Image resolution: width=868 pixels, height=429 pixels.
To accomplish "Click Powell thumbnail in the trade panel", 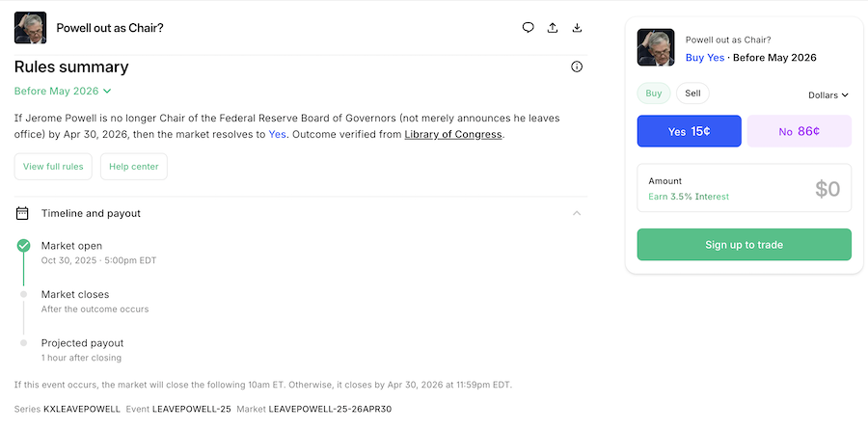I will click(656, 47).
